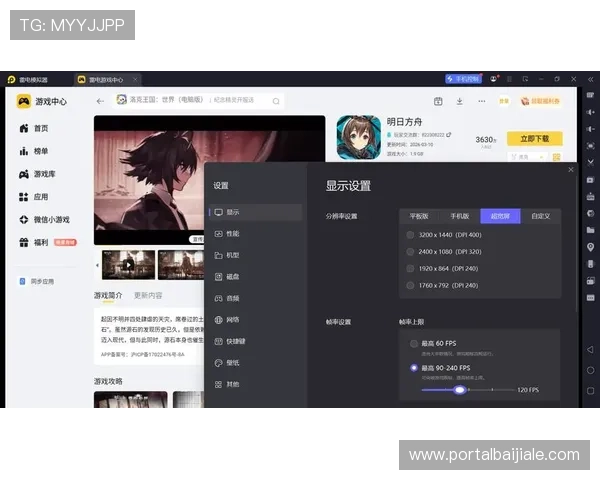Copy the player group number icon
The width and height of the screenshot is (600, 480).
pos(449,135)
